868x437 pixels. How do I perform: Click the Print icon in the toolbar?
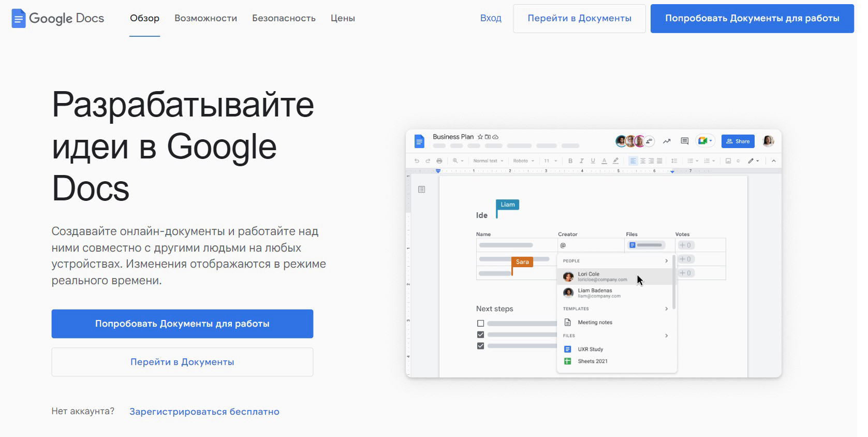pyautogui.click(x=439, y=161)
